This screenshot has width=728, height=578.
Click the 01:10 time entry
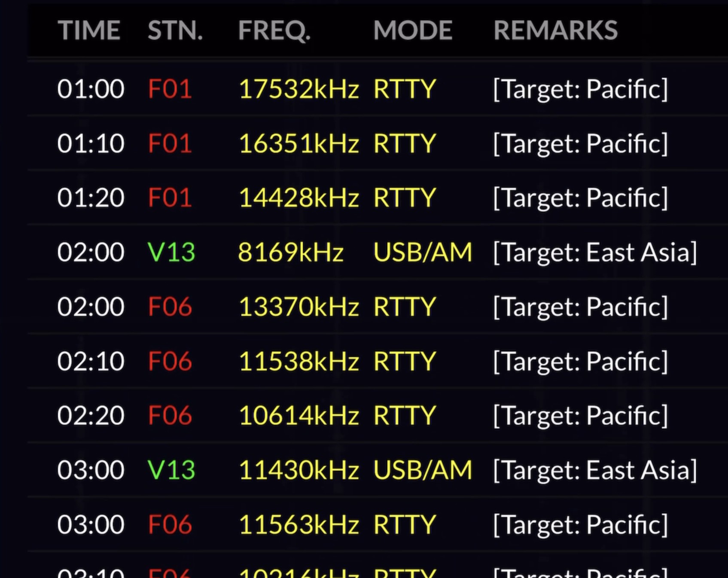(x=91, y=143)
